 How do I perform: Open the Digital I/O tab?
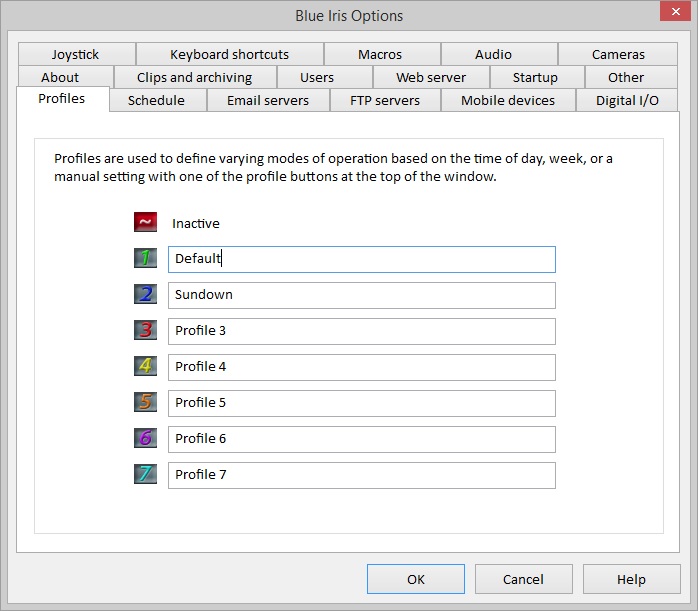coord(627,101)
